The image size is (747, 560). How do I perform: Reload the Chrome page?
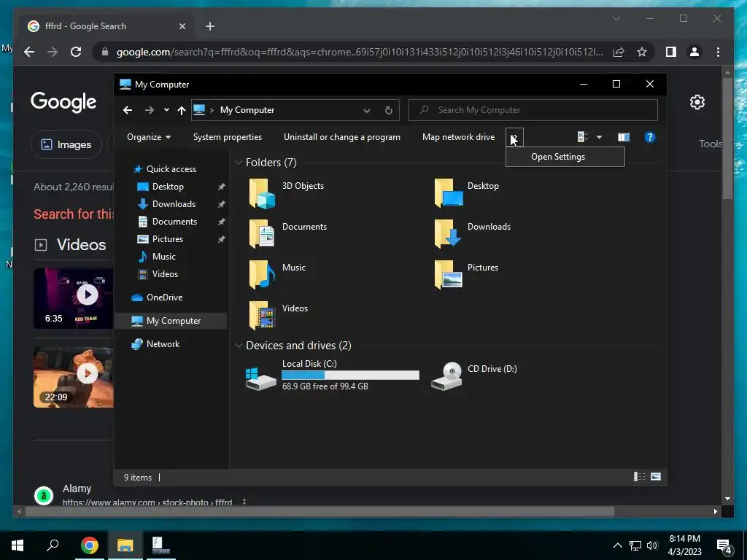click(76, 52)
